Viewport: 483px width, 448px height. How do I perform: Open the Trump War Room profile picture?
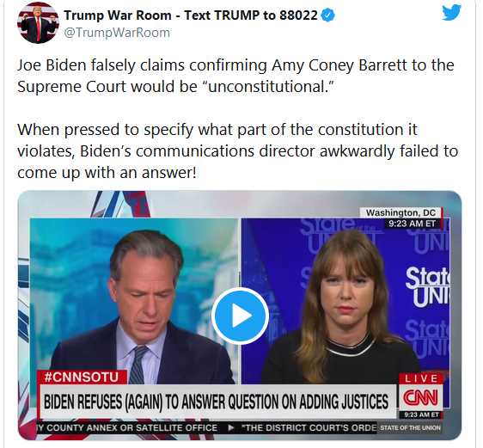(38, 23)
